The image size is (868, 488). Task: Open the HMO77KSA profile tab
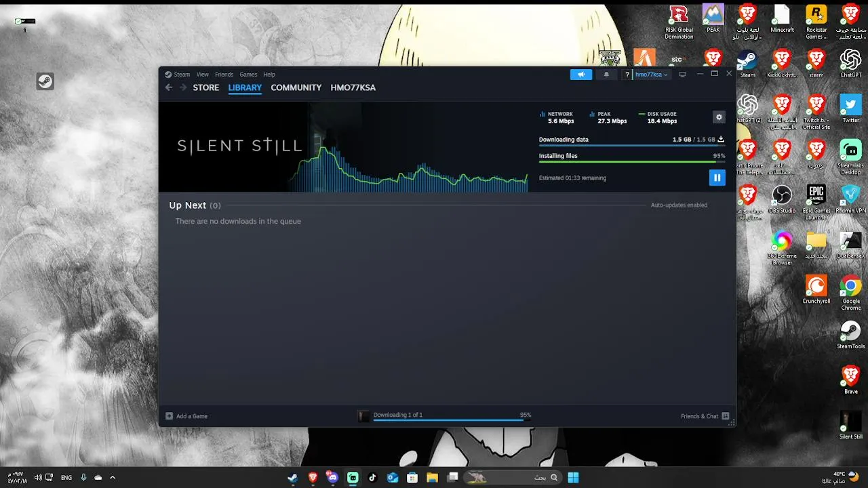(353, 87)
